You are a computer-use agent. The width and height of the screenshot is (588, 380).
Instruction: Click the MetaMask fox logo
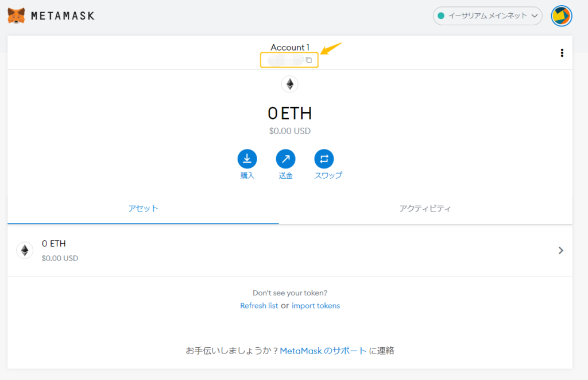pyautogui.click(x=16, y=16)
